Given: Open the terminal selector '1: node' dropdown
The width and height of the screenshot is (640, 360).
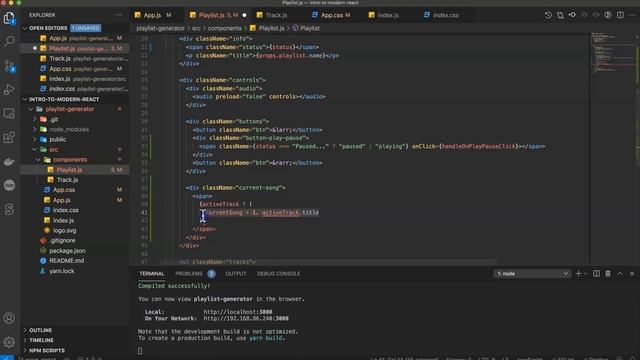Looking at the screenshot, I should (532, 273).
